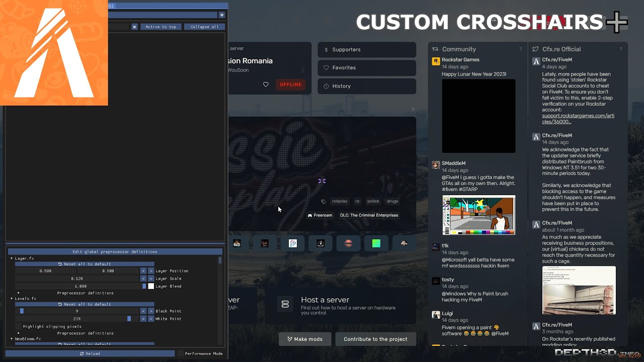Open the Favorites list

(367, 68)
